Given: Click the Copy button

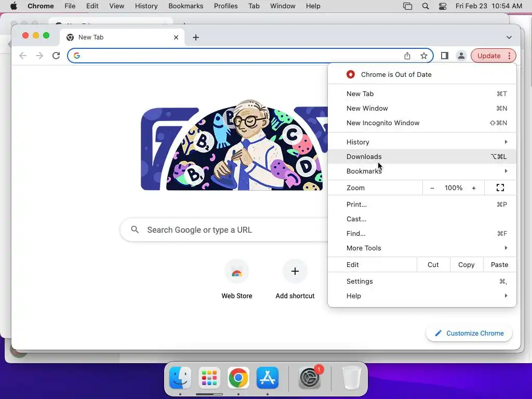Looking at the screenshot, I should point(467,264).
